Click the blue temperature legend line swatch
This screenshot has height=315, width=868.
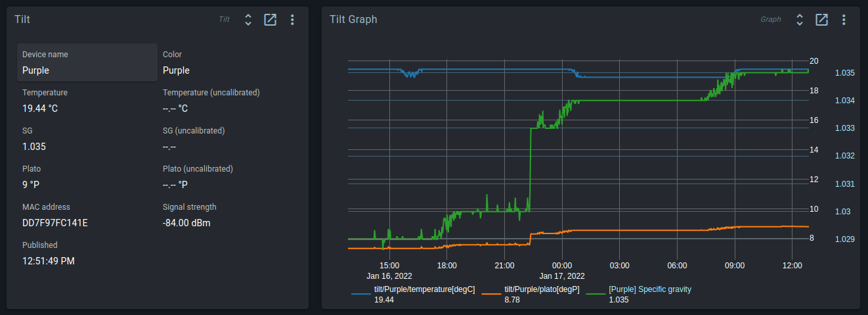[361, 295]
